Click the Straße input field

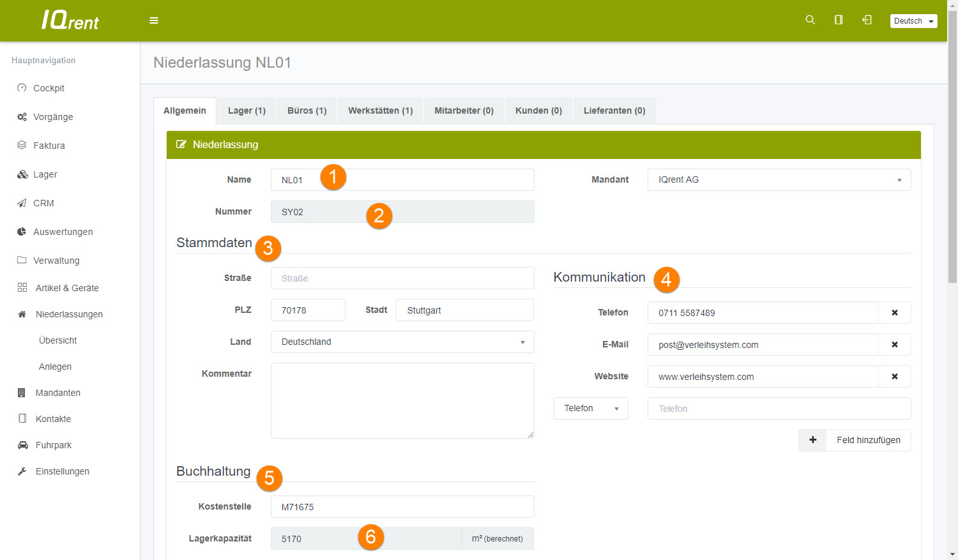[402, 278]
